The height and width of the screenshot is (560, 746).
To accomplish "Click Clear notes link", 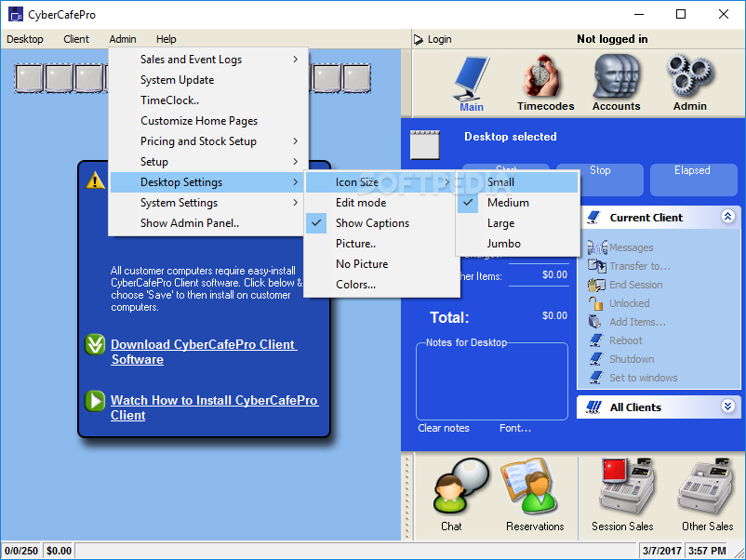I will 444,428.
